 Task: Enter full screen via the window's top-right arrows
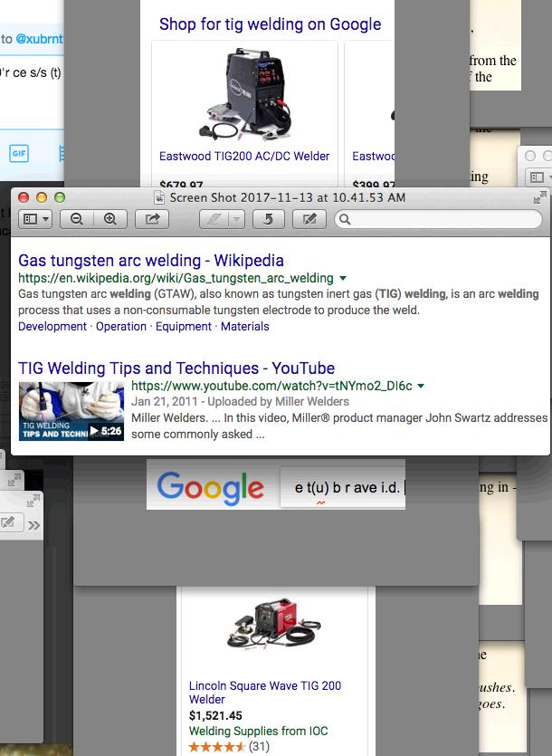coord(539,197)
